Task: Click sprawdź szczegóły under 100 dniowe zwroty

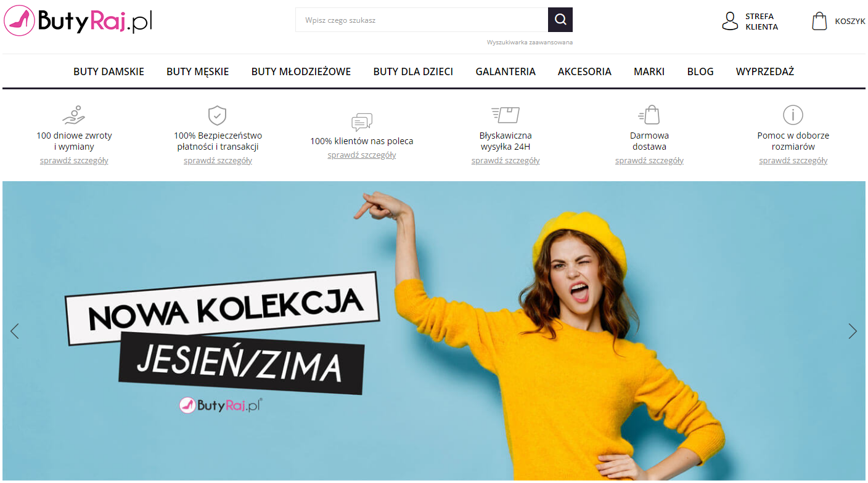Action: coord(74,161)
